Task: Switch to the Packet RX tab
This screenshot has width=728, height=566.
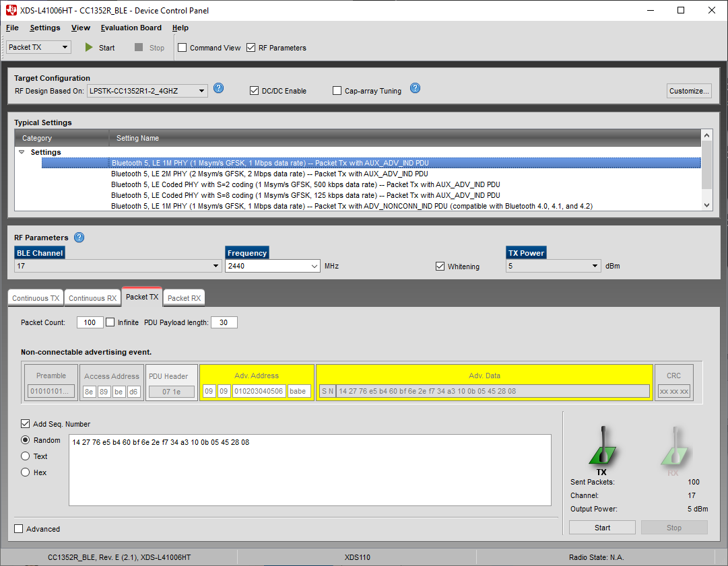Action: click(185, 298)
